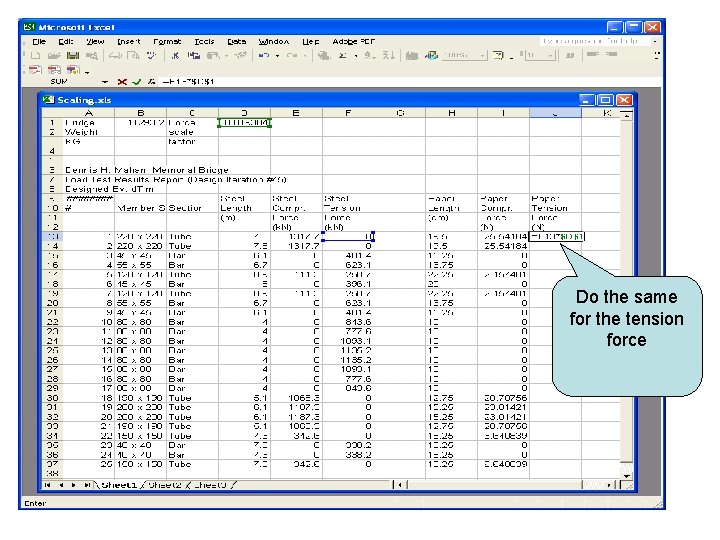Switch to the Sheet2 tab
This screenshot has width=720, height=540.
coord(165,485)
